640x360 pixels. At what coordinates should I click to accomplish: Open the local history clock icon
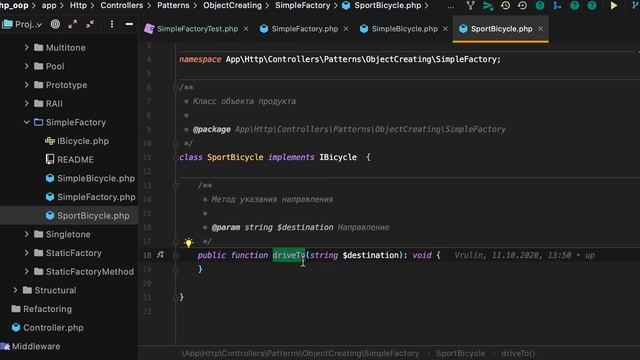point(505,6)
